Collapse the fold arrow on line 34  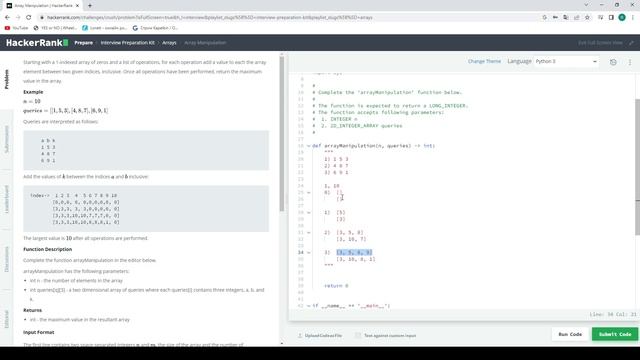309,252
